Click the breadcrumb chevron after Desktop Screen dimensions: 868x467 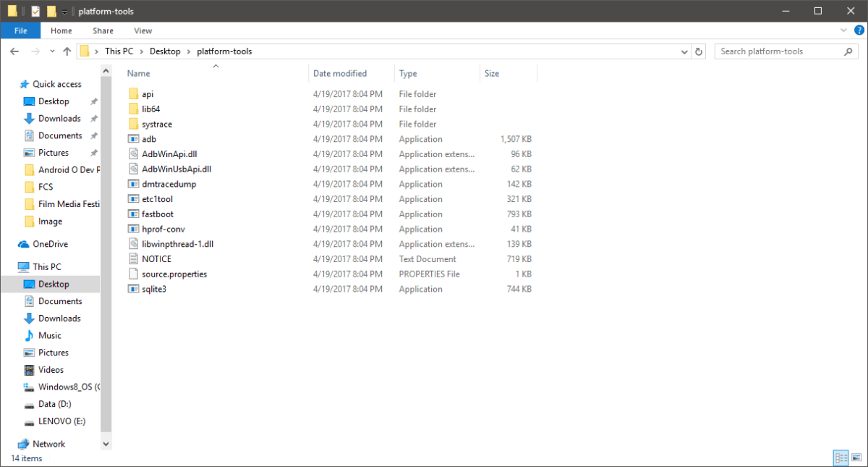(190, 51)
